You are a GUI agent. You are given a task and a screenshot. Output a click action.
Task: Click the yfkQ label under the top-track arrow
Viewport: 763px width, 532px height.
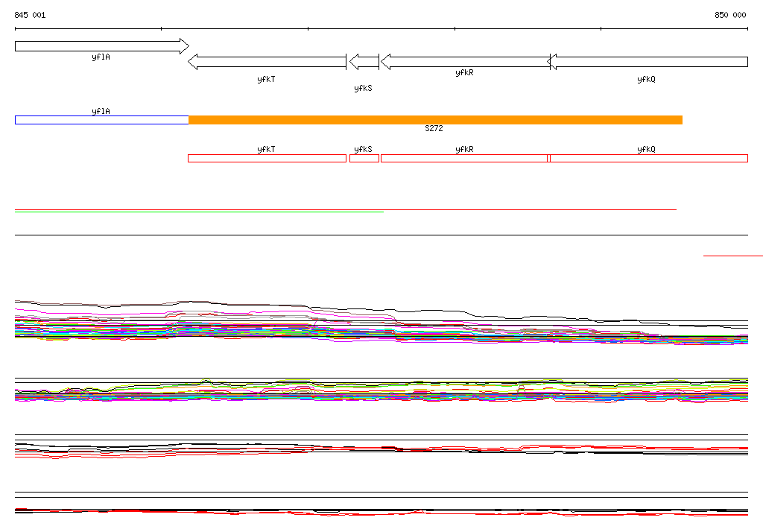646,79
